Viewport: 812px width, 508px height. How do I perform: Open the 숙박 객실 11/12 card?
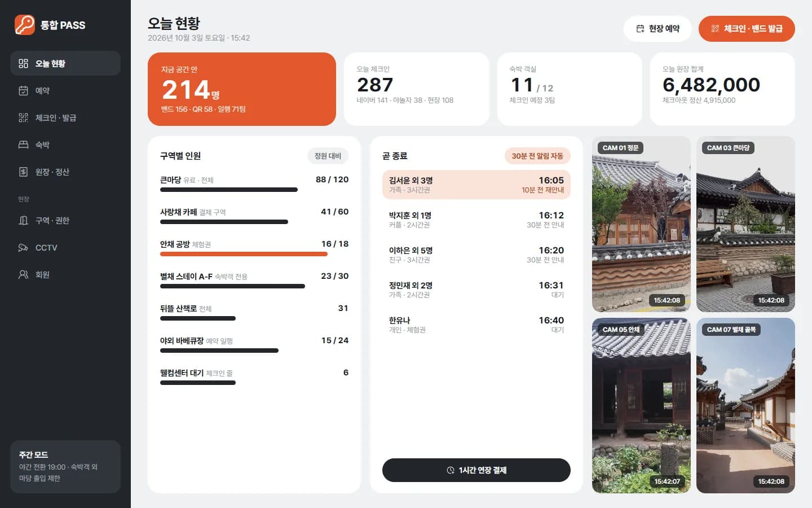(x=570, y=89)
